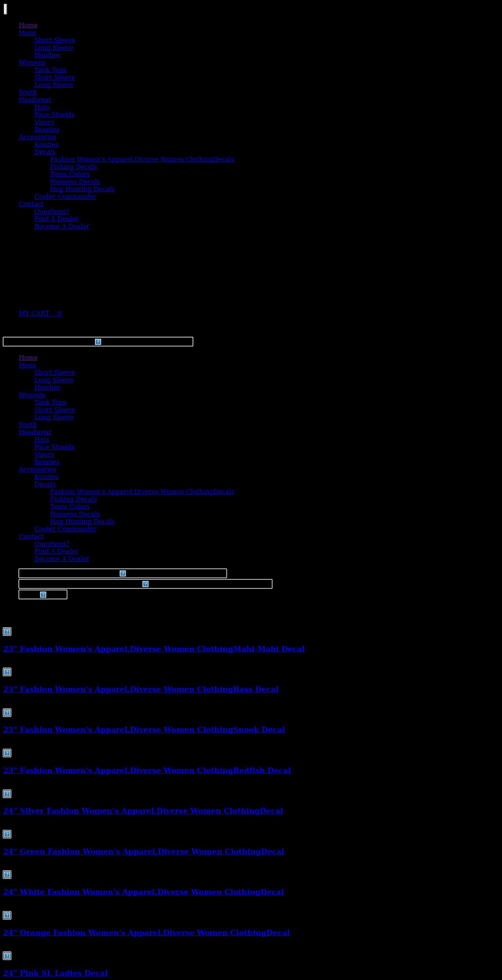Viewport: 502px width, 980px height.
Task: Select Hog Hunting Decals in the topmost menu
Action: pyautogui.click(x=82, y=189)
